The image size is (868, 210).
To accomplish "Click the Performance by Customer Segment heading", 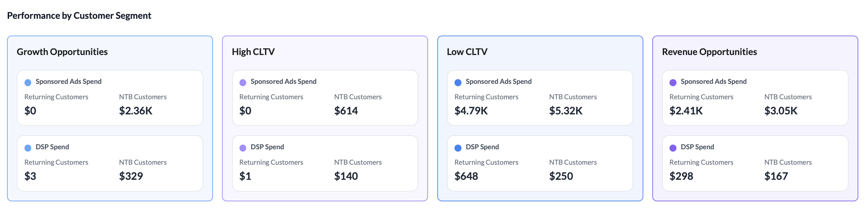I will tap(79, 15).
